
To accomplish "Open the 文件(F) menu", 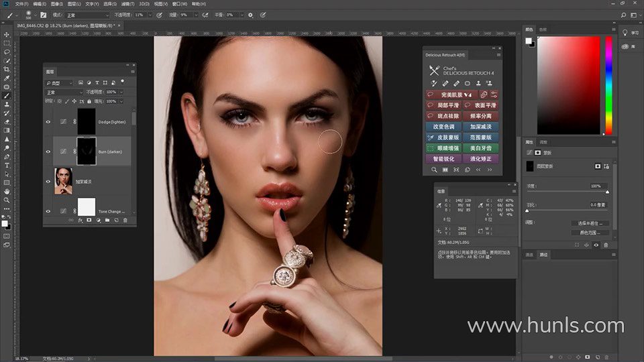I will tap(21, 4).
